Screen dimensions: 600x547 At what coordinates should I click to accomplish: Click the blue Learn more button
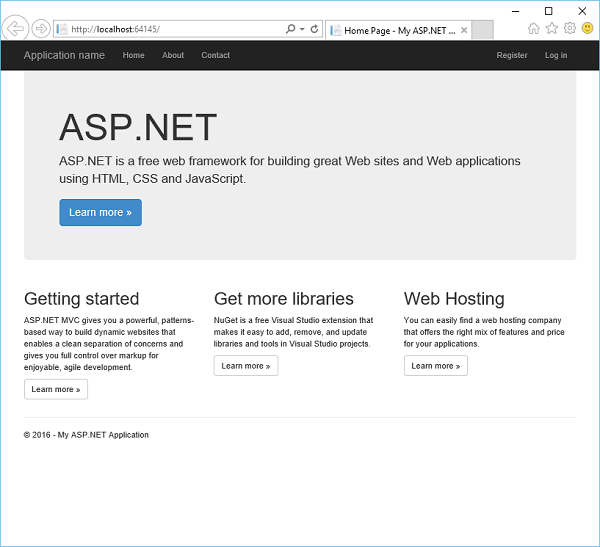coord(100,212)
